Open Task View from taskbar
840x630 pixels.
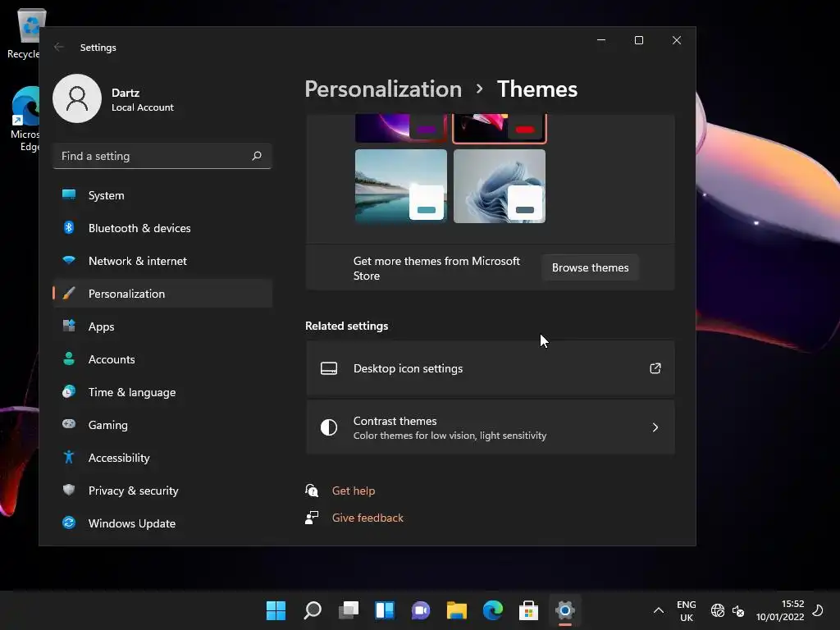coord(348,610)
